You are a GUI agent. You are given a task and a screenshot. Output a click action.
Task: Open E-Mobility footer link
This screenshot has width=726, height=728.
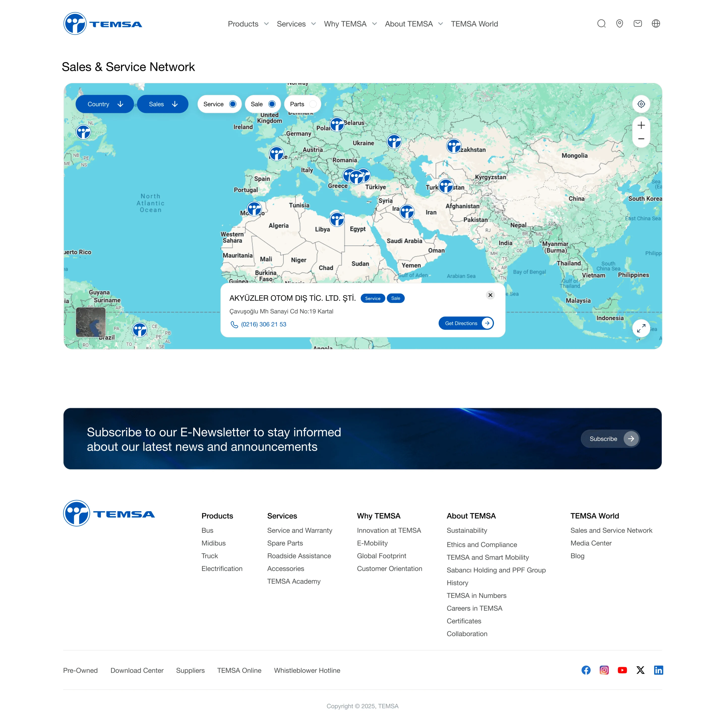[x=372, y=543]
